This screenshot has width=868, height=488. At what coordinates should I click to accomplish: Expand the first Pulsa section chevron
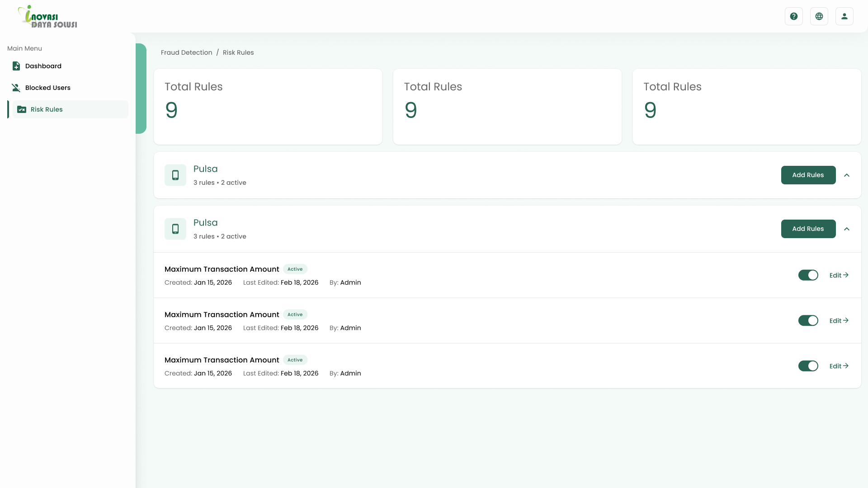[x=847, y=175]
